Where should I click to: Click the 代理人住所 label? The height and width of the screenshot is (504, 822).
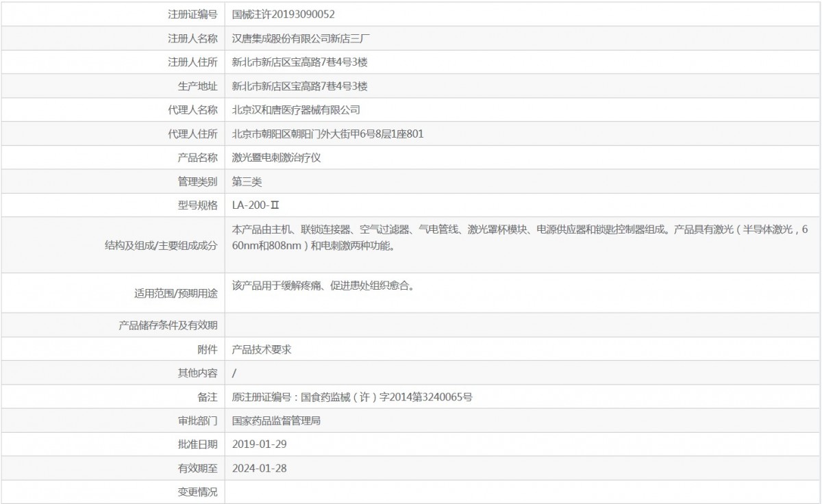point(193,134)
